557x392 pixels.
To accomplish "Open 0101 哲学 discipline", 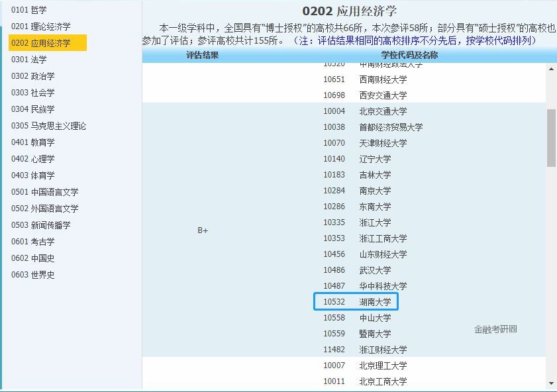I will point(28,10).
